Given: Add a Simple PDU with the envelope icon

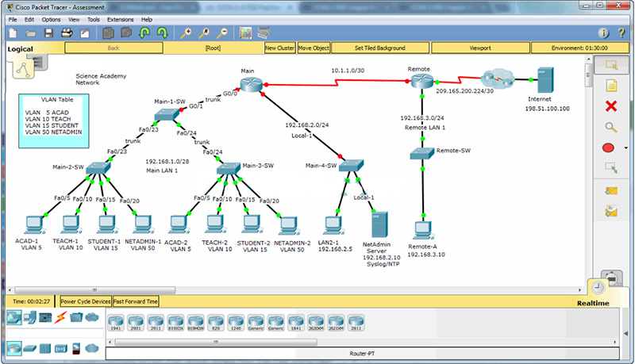Looking at the screenshot, I should [611, 191].
